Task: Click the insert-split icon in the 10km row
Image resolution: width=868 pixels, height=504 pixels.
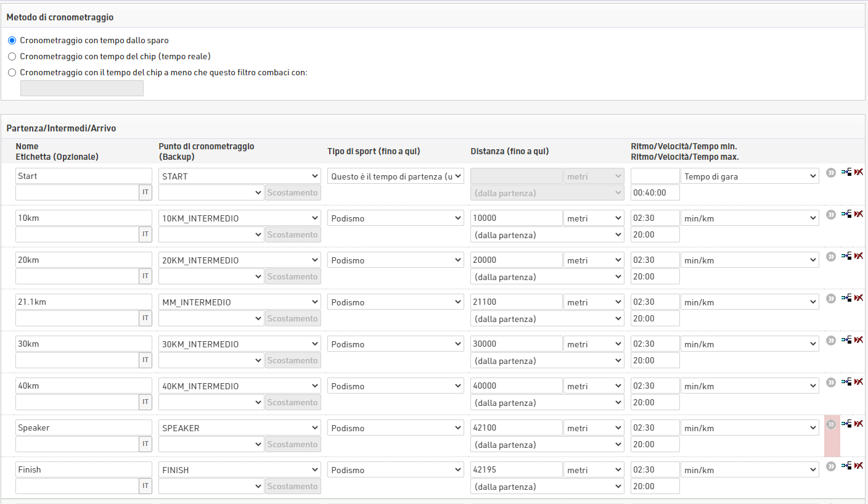Action: click(846, 214)
